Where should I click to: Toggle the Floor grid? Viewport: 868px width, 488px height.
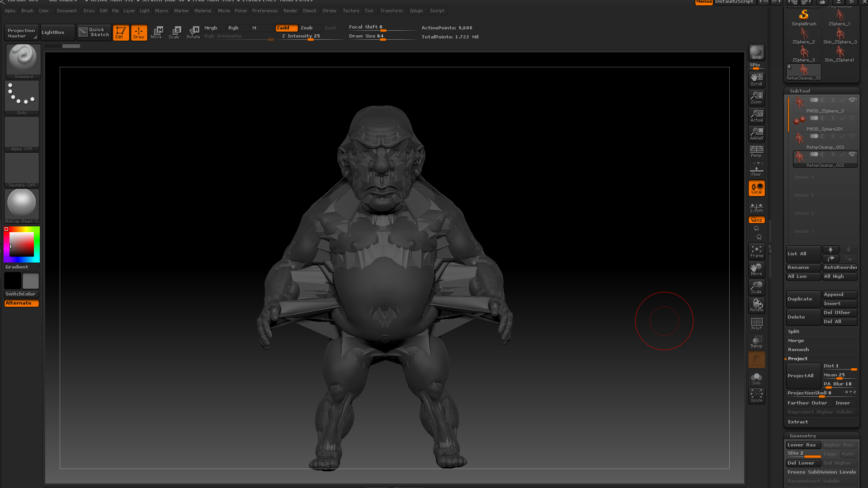pos(756,170)
